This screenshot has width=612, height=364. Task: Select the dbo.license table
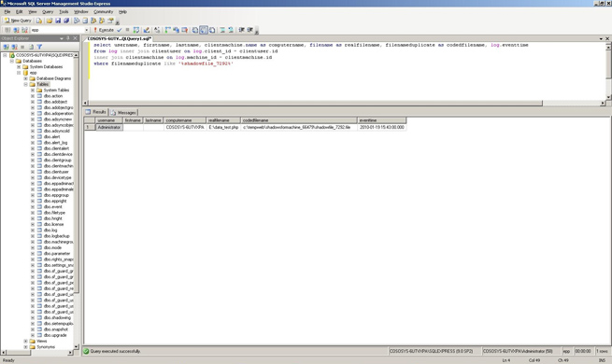tap(53, 225)
